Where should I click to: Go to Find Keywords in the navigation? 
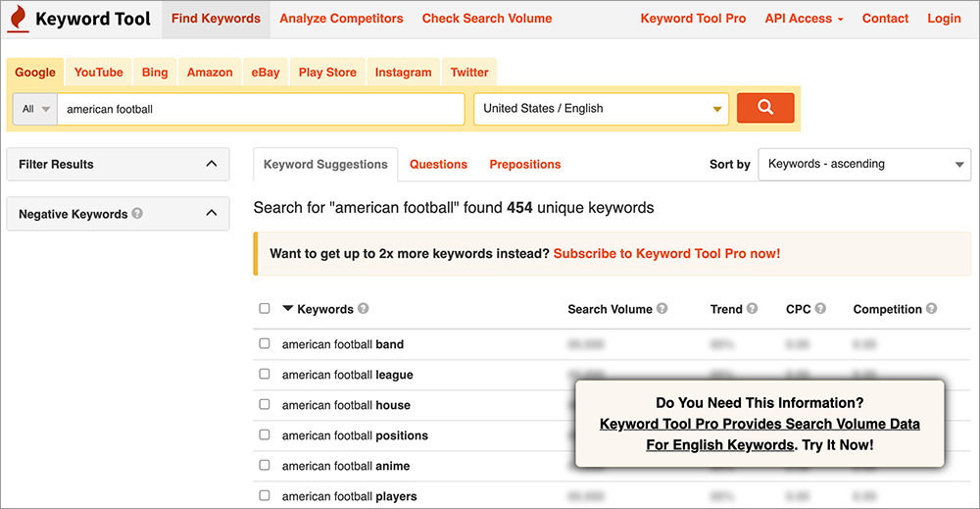[216, 19]
